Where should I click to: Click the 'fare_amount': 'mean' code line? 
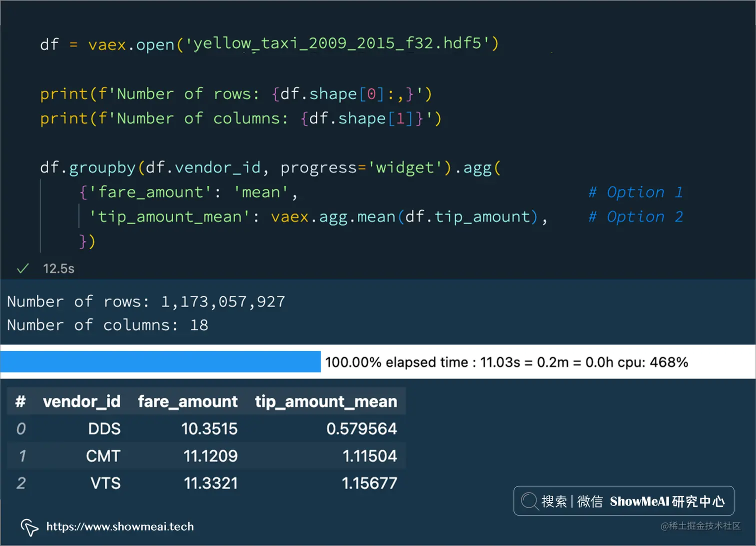point(188,192)
